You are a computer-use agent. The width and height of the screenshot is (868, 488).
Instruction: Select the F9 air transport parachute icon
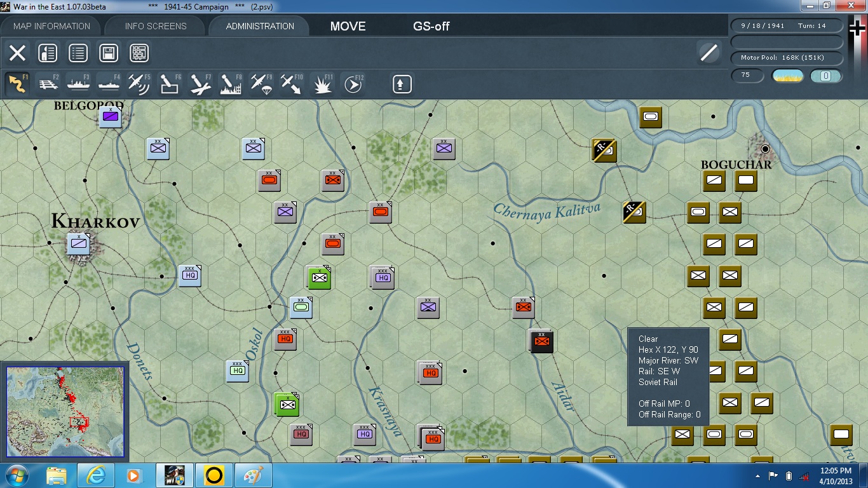pyautogui.click(x=261, y=84)
